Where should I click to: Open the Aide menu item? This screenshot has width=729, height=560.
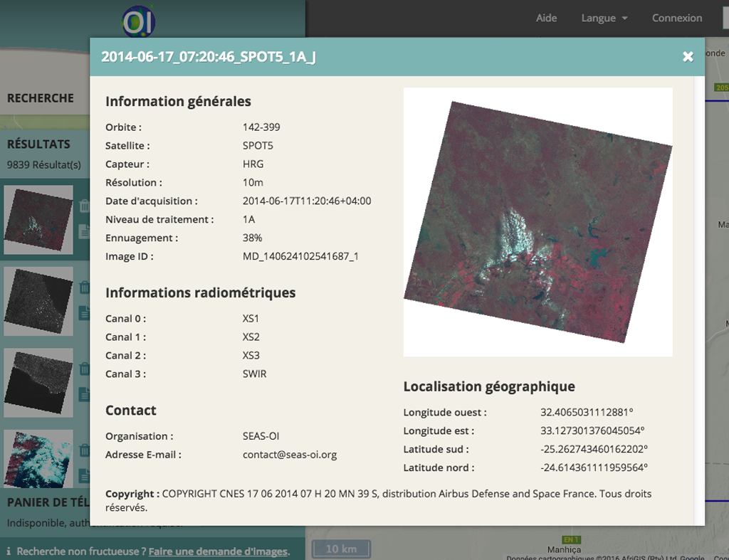(546, 18)
